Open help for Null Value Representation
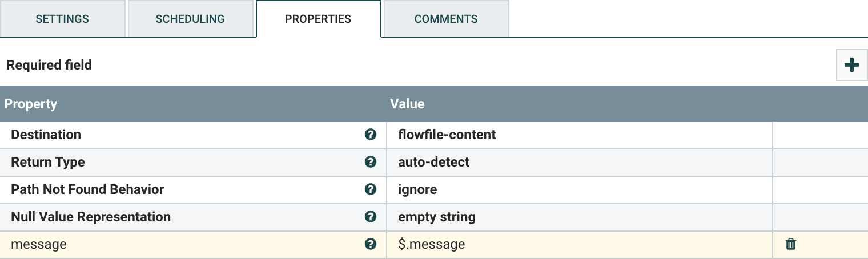 click(371, 217)
